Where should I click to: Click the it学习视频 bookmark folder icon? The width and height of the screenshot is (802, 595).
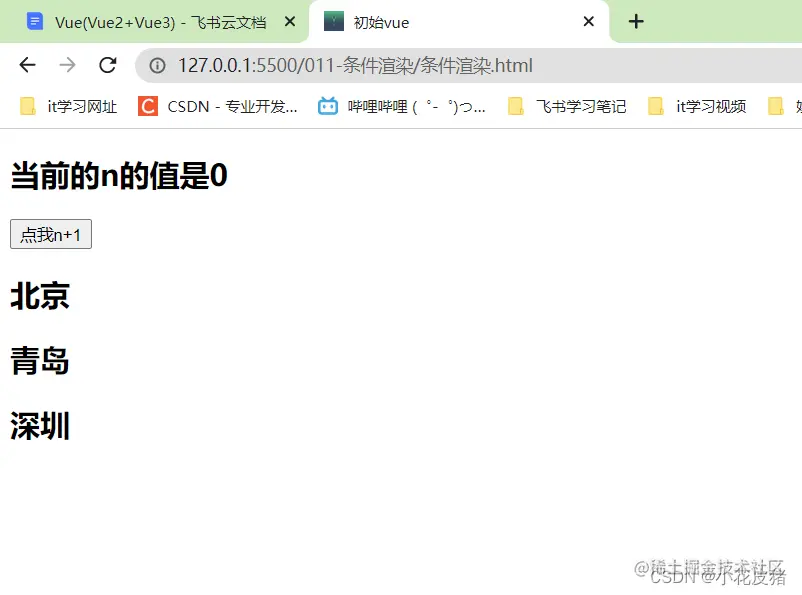point(656,106)
